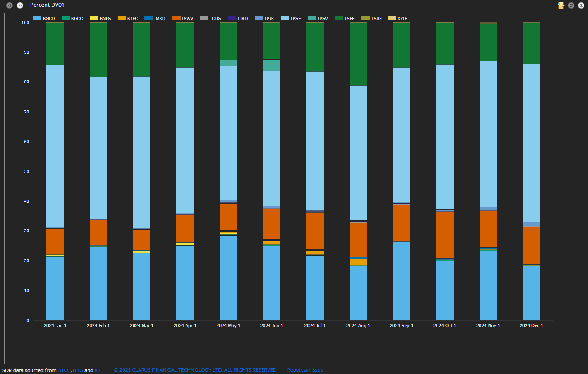The image size is (588, 374).
Task: Expand panel with double-down chevron icon
Action: point(571,5)
